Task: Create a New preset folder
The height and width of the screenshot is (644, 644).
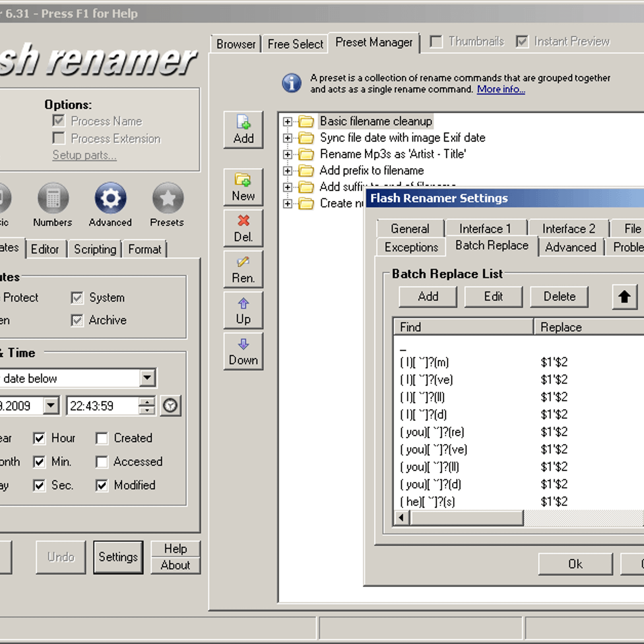Action: 244,187
